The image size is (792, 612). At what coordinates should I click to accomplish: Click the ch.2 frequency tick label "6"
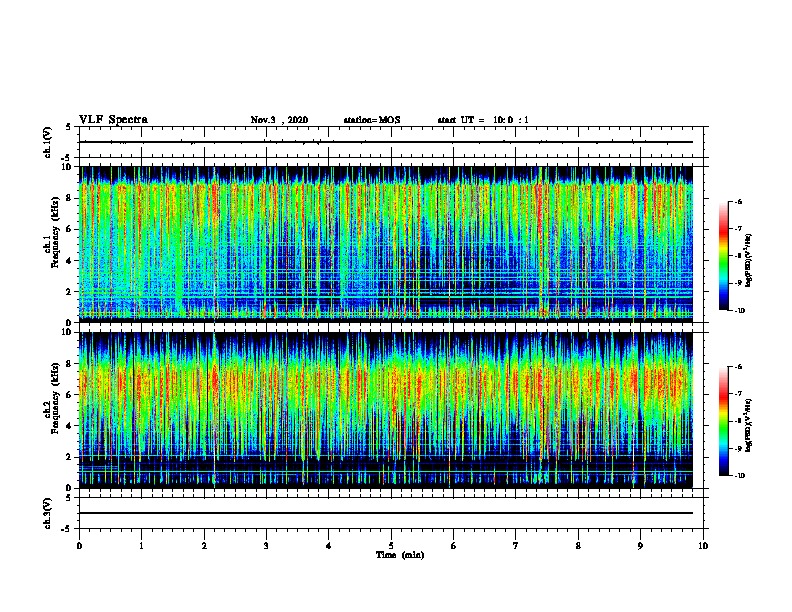[69, 395]
